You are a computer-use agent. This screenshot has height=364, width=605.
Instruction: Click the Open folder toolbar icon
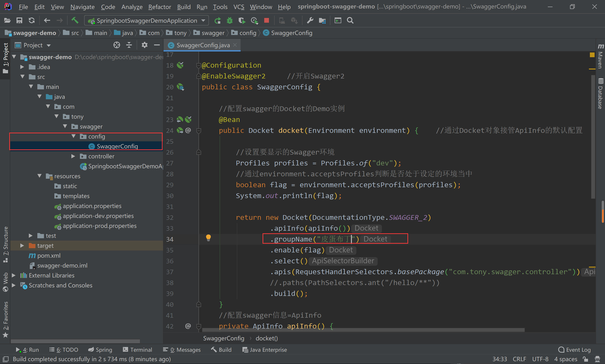[x=7, y=20]
